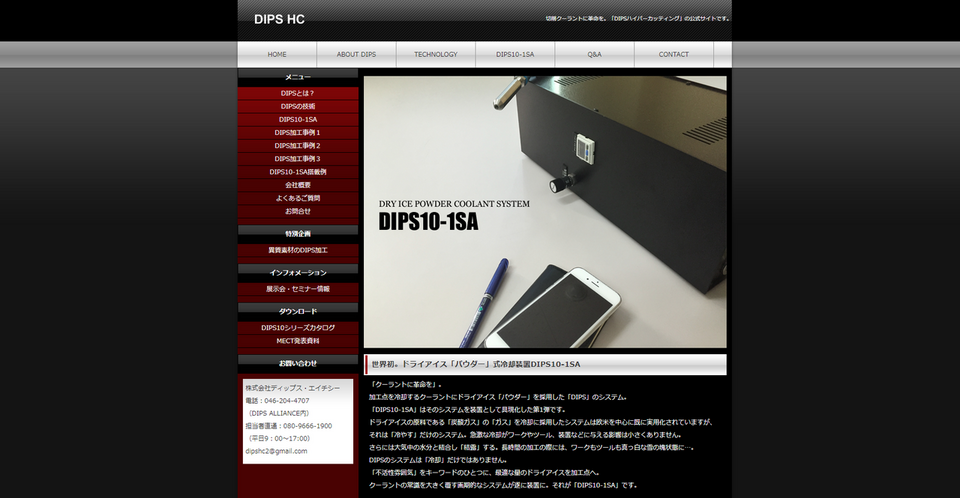
Task: Open DIPS加工事例3 link
Action: tap(298, 159)
